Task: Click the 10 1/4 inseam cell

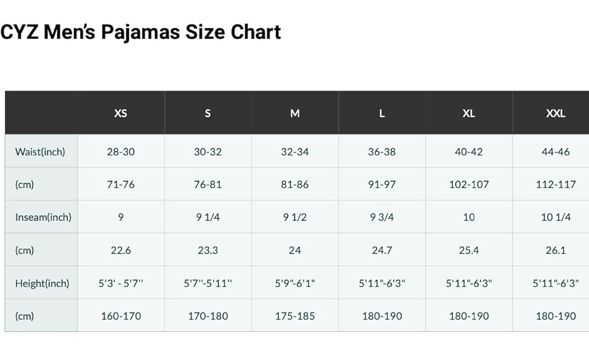Action: (x=556, y=217)
